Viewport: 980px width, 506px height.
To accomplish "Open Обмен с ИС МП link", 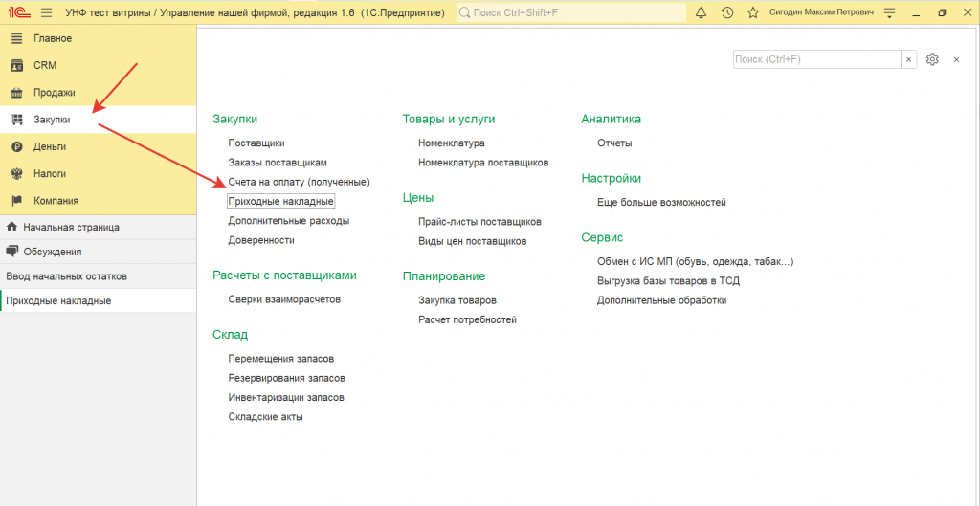I will coord(696,262).
